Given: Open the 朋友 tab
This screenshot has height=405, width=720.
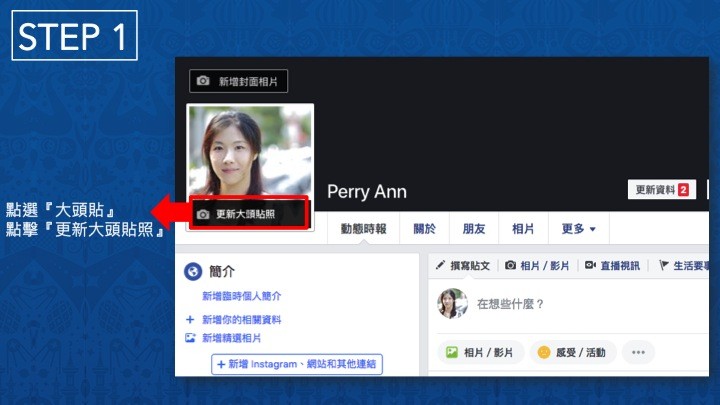Looking at the screenshot, I should (473, 229).
